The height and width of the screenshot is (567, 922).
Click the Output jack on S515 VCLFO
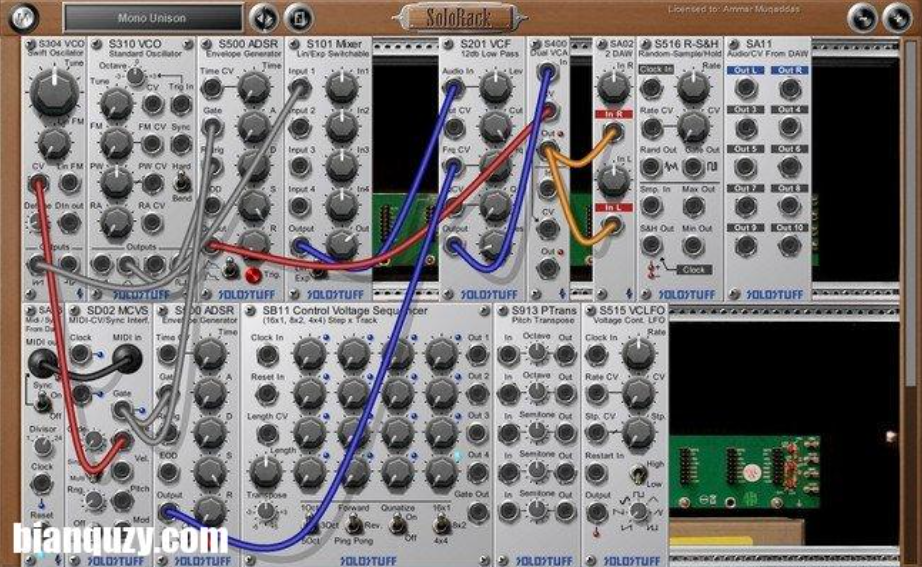(596, 512)
